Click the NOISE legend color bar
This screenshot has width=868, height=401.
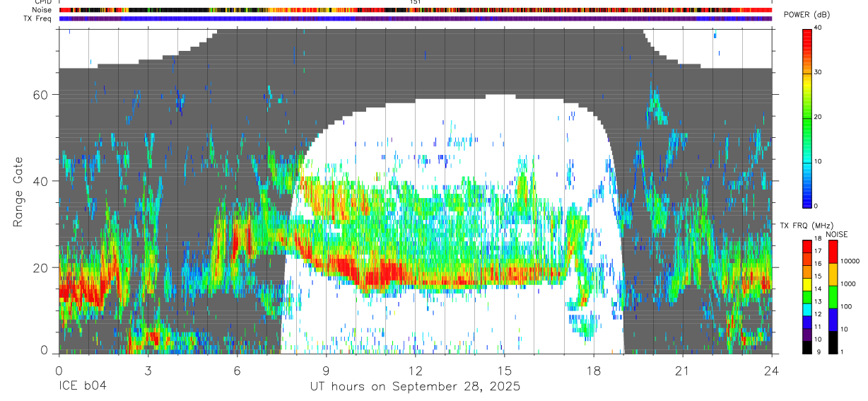point(833,296)
